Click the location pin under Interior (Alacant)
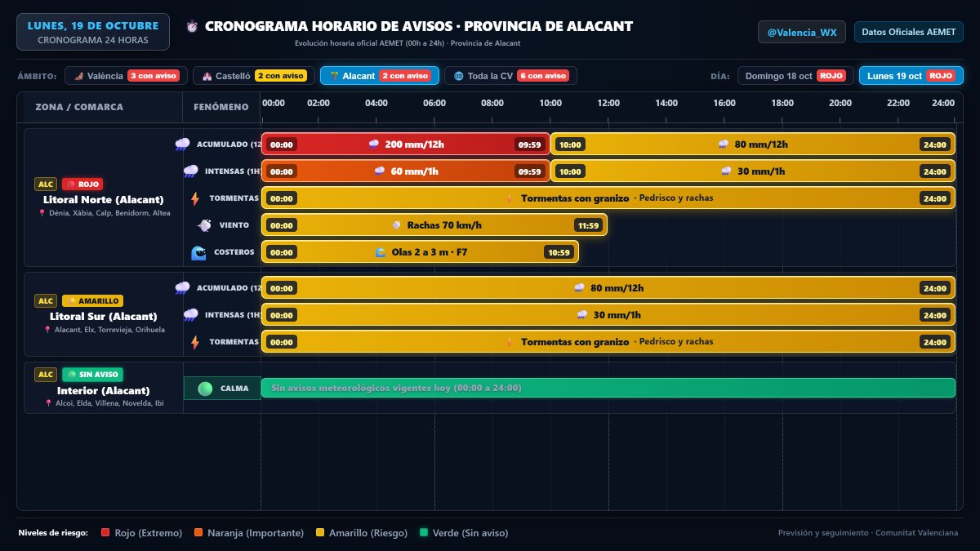 tap(49, 403)
